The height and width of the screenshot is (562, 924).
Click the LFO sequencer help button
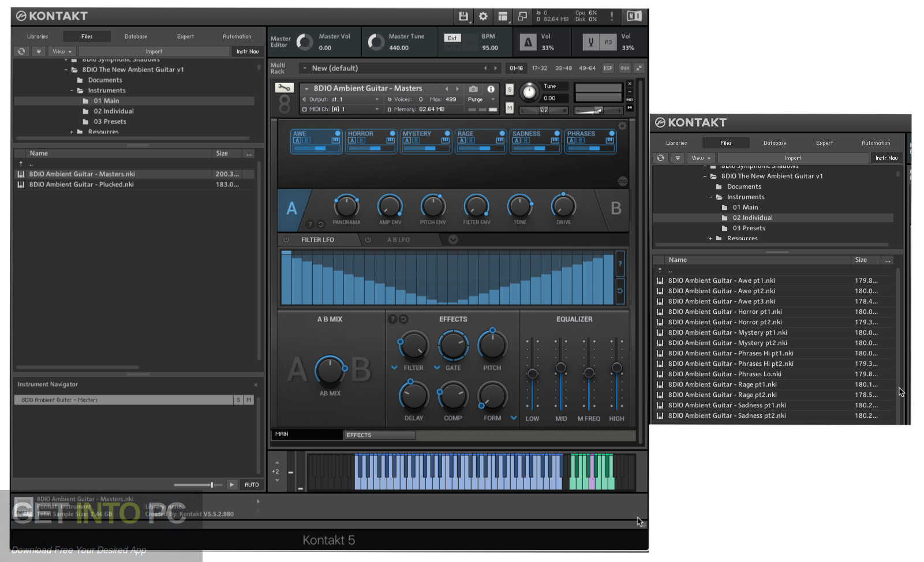pos(620,264)
